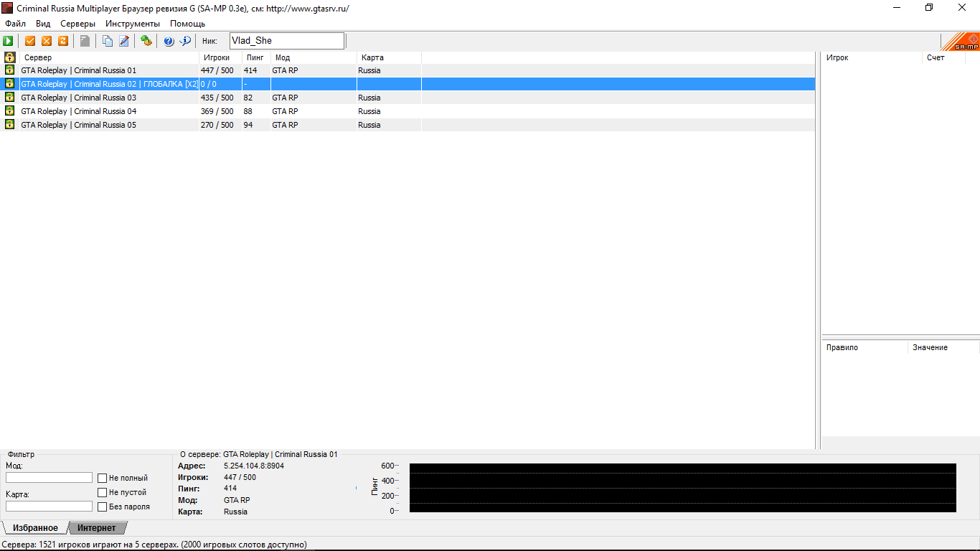Viewport: 980px width, 551px height.
Task: Open the Settings gear icon
Action: point(146,41)
